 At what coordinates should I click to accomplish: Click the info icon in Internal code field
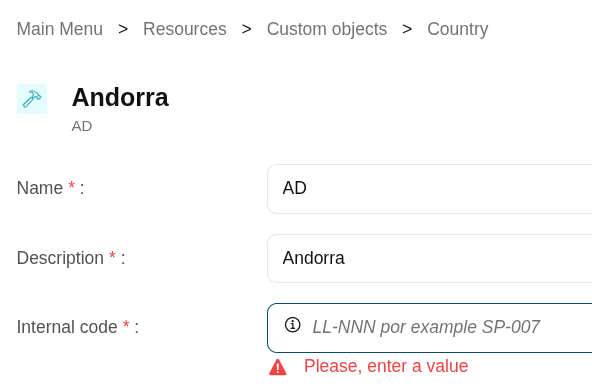(293, 325)
